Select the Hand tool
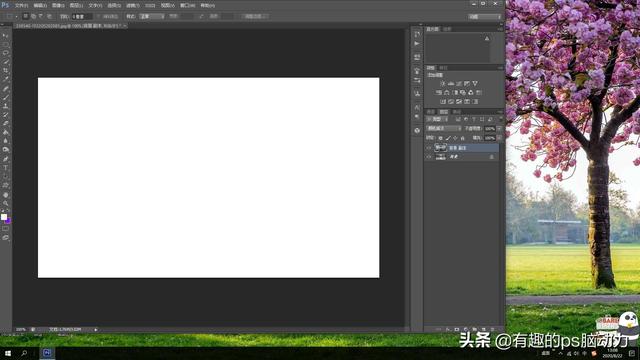 [5, 194]
